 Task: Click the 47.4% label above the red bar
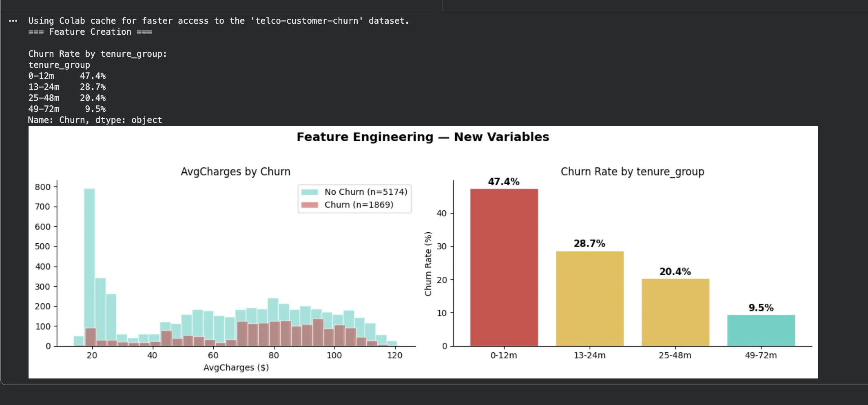pos(504,182)
